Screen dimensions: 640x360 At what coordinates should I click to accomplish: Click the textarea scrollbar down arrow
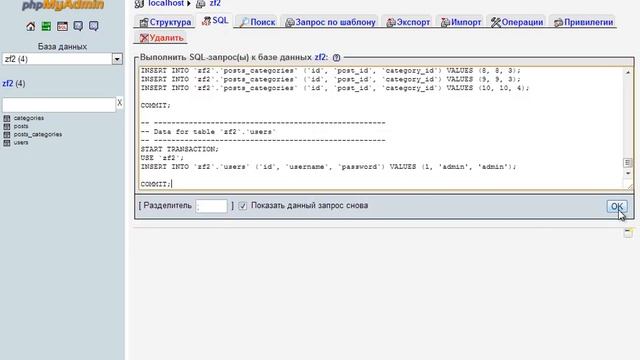pyautogui.click(x=628, y=173)
